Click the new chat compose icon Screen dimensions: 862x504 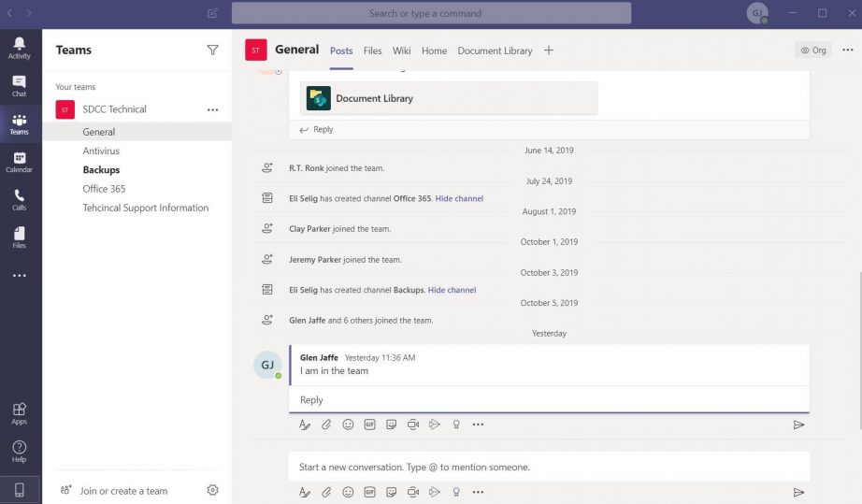click(x=212, y=13)
